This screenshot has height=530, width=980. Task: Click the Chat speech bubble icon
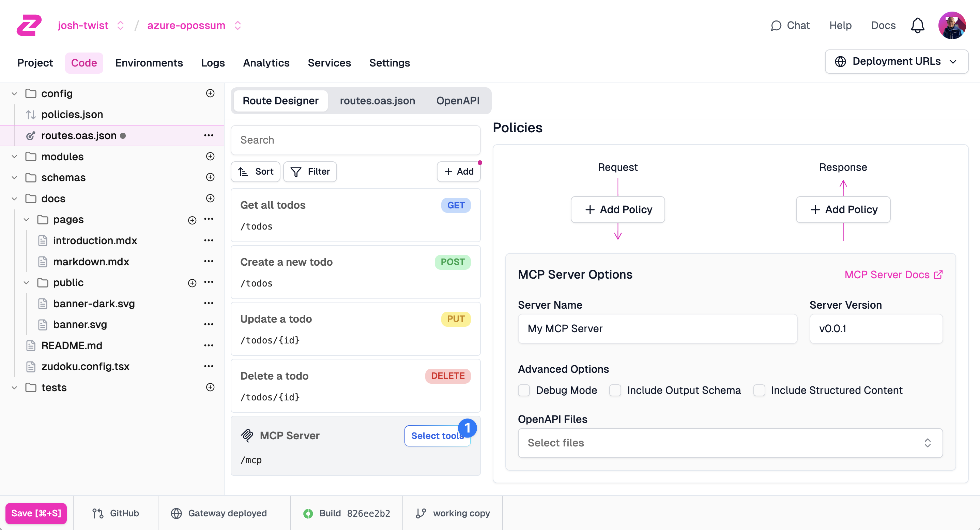tap(776, 26)
